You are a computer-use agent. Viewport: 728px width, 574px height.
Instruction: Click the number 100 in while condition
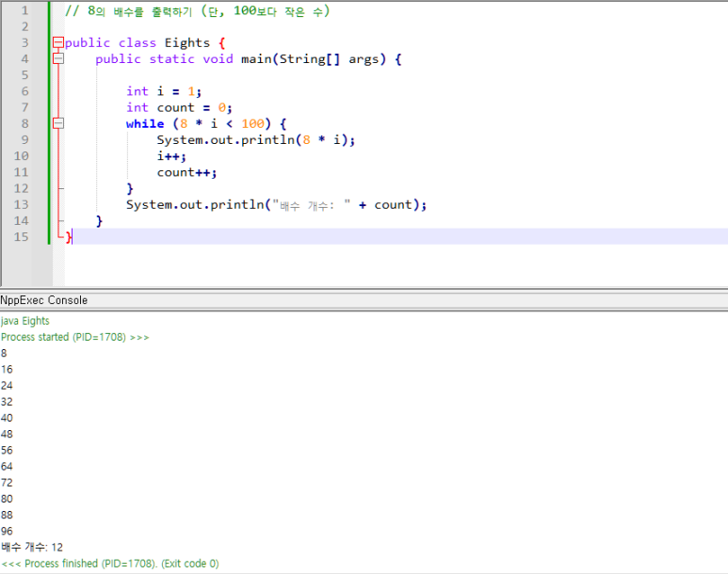pyautogui.click(x=252, y=124)
